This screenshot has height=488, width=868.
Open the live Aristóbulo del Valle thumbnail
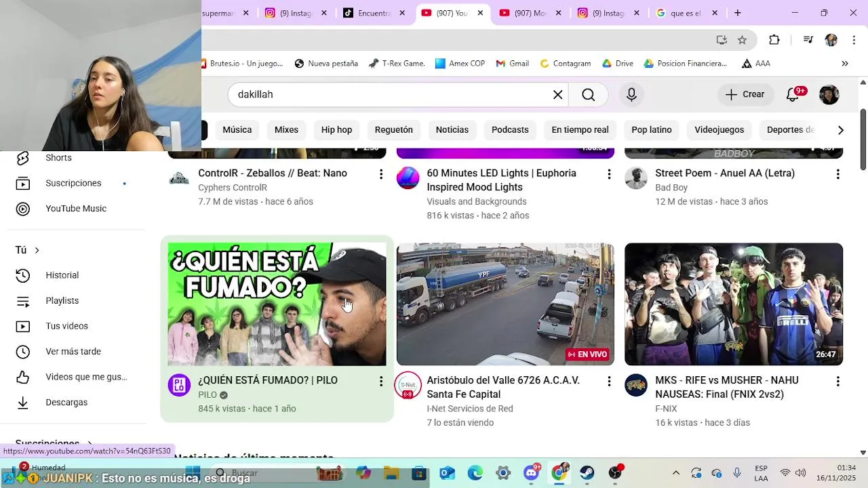coord(505,304)
